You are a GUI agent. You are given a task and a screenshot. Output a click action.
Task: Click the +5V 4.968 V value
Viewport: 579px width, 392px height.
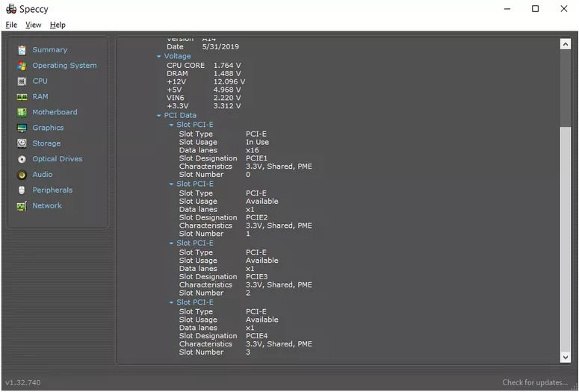point(227,90)
